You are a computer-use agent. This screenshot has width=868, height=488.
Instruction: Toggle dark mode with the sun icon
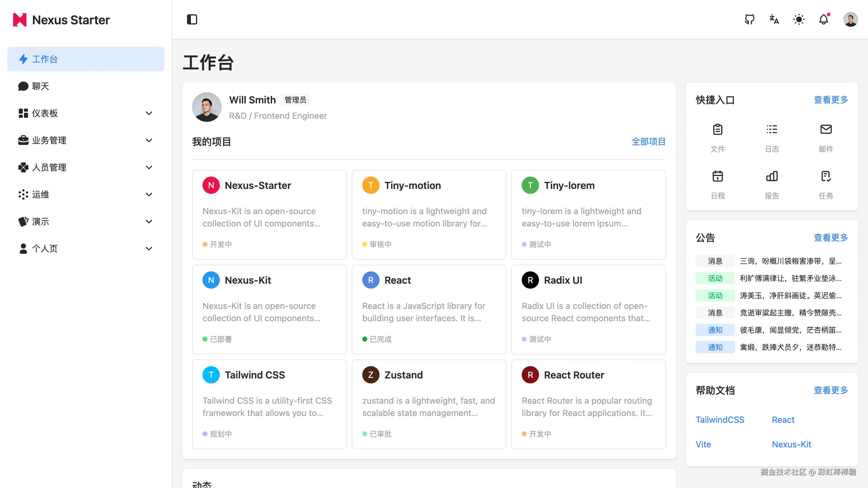pyautogui.click(x=799, y=19)
